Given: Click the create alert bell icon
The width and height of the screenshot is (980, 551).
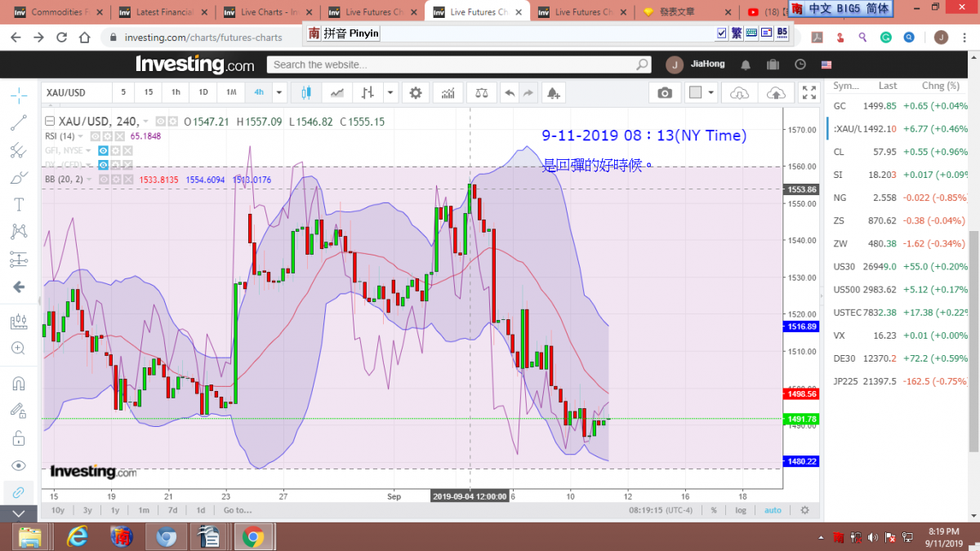Looking at the screenshot, I should [x=554, y=93].
